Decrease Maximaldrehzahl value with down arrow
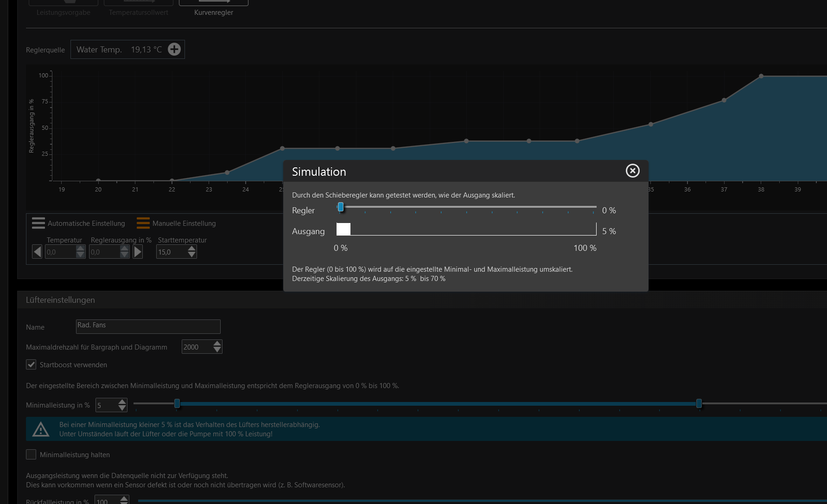Viewport: 827px width, 504px height. point(217,350)
